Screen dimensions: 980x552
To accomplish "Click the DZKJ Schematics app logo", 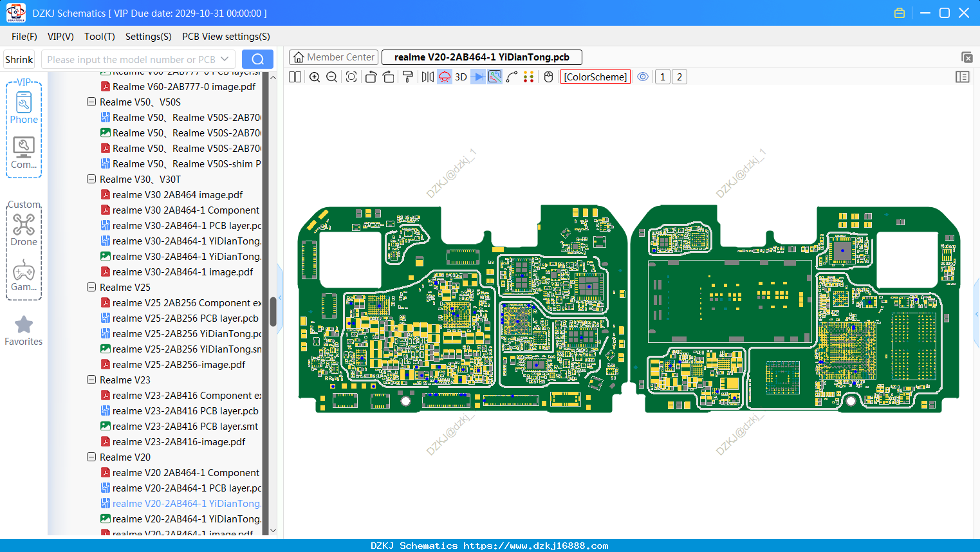I will (x=15, y=13).
